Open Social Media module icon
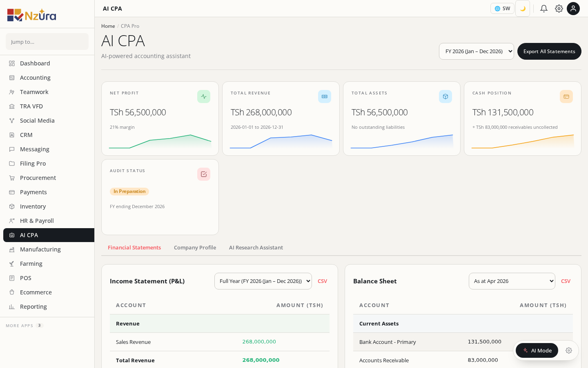Viewport: 588px width, 368px height. [x=12, y=121]
